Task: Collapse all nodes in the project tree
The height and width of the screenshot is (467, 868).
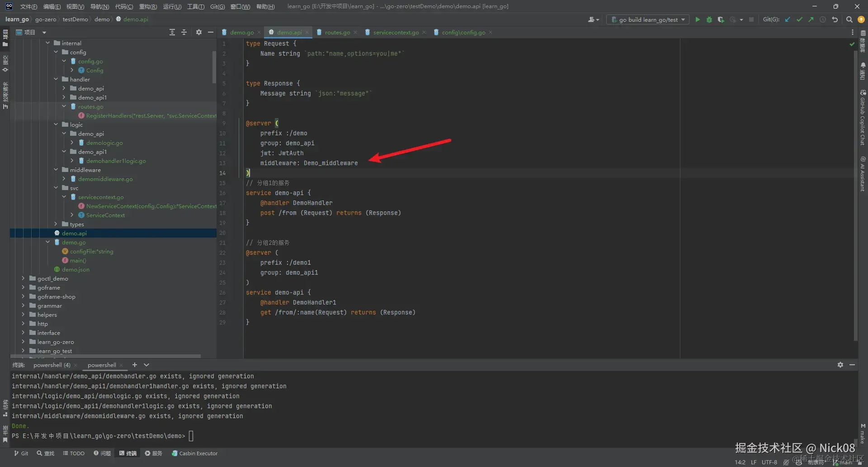Action: [x=184, y=32]
